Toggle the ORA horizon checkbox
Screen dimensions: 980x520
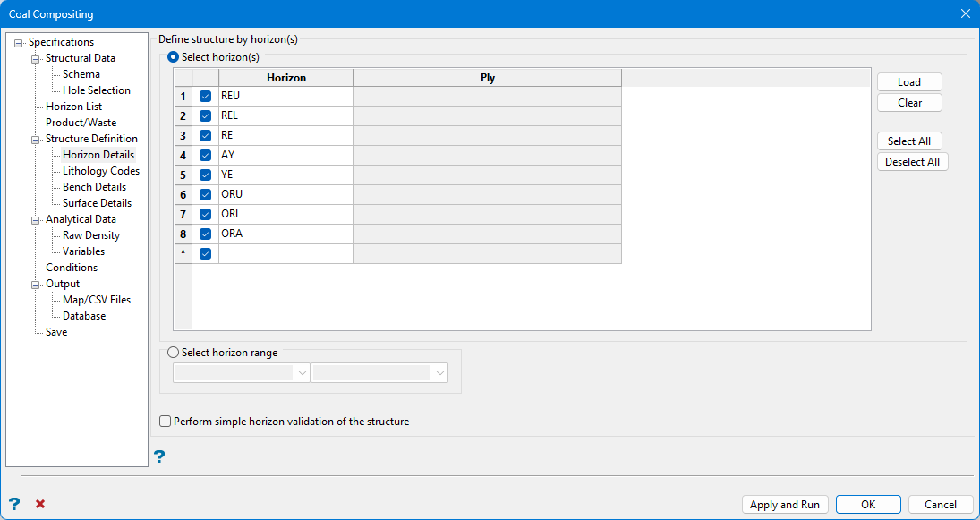[x=205, y=234]
